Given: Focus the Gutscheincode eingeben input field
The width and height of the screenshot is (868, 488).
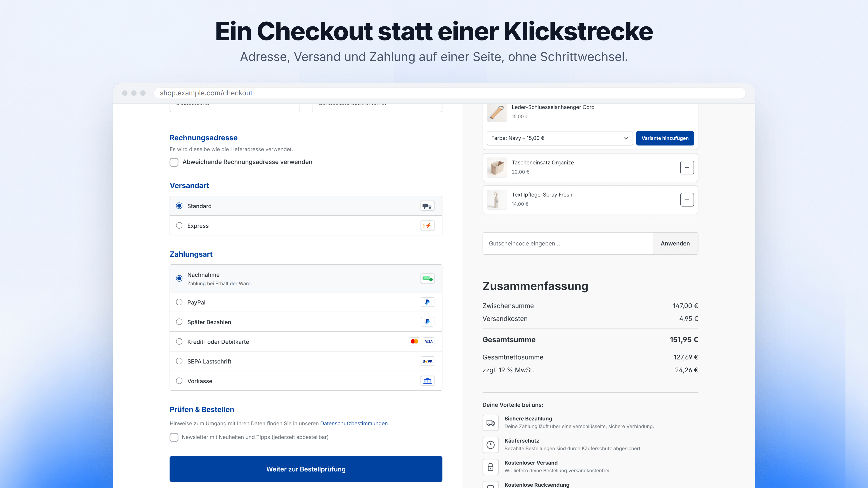Looking at the screenshot, I should [x=567, y=244].
